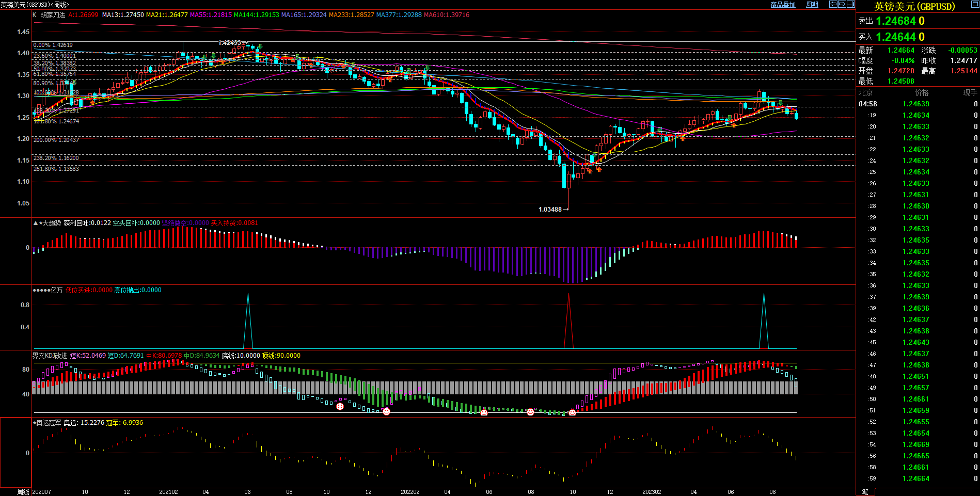This screenshot has height=496, width=980.
Task: Select the 胡家刀法 main chart indicator label
Action: pyautogui.click(x=53, y=15)
